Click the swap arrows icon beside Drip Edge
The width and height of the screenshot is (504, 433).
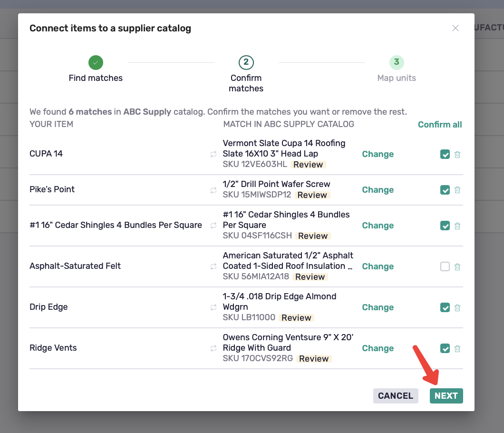(x=213, y=307)
